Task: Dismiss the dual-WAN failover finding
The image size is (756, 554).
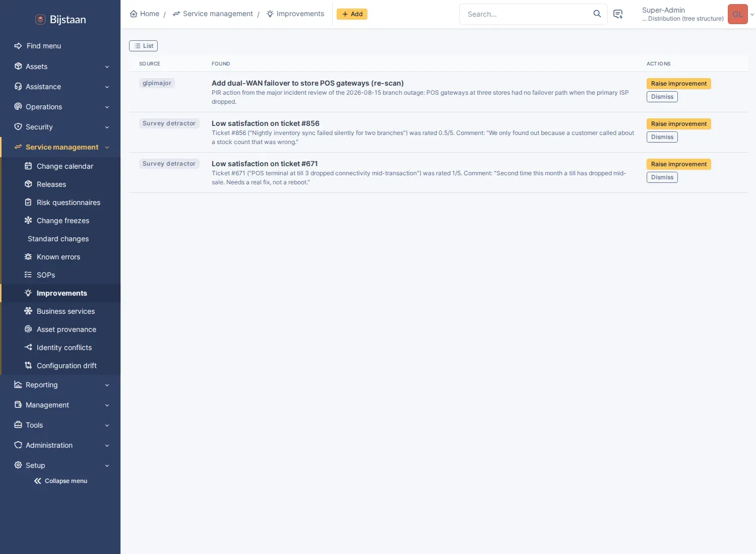Action: pyautogui.click(x=662, y=97)
